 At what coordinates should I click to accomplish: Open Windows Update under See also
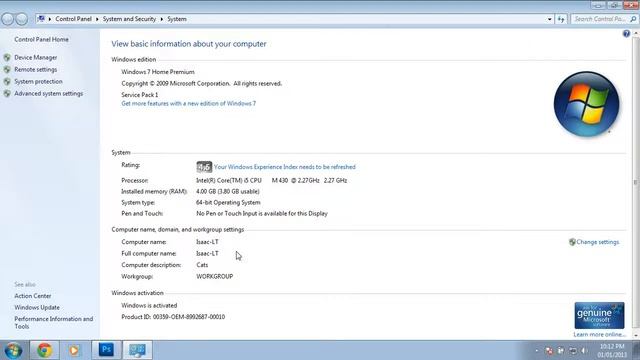pos(37,307)
